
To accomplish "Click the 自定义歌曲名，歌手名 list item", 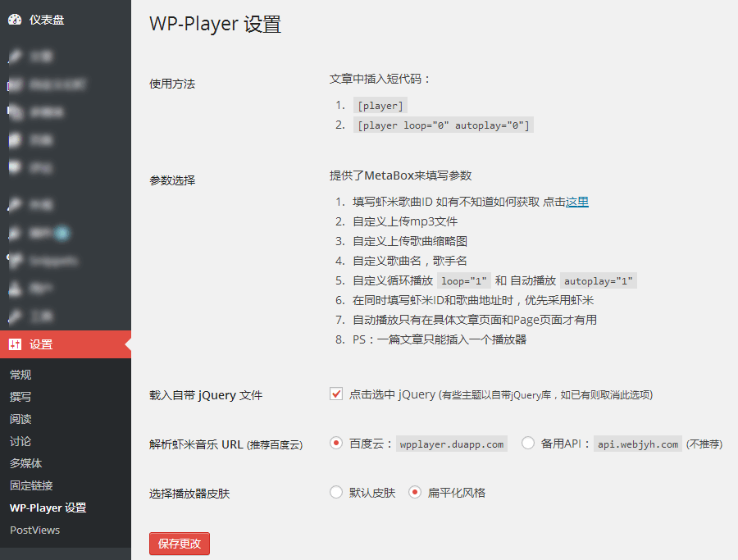I will pyautogui.click(x=410, y=262).
